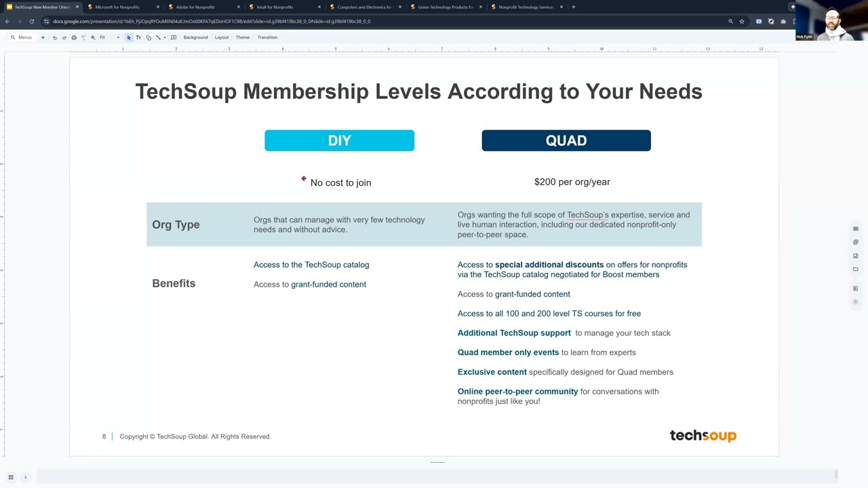
Task: Click 'Quad member only events' text
Action: (508, 352)
